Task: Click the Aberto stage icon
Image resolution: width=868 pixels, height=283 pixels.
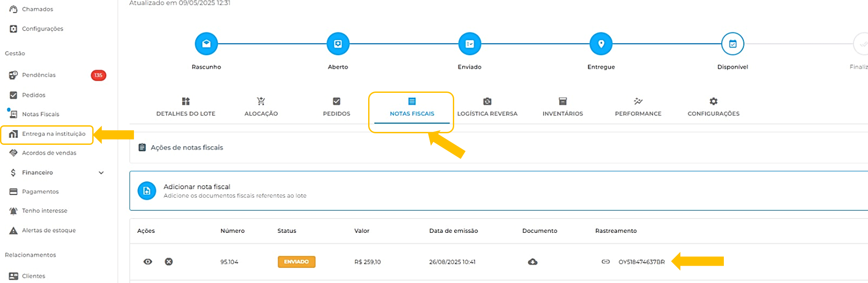Action: pos(338,44)
